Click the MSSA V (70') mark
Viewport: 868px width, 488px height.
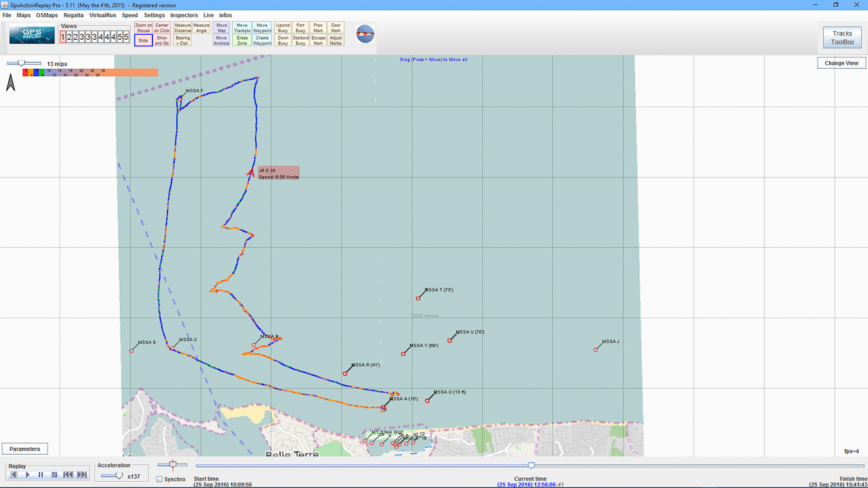point(449,340)
